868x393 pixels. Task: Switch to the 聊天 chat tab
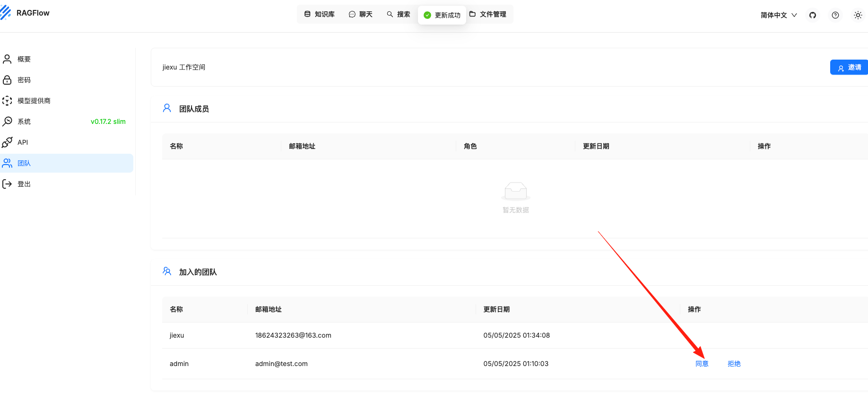pyautogui.click(x=361, y=14)
